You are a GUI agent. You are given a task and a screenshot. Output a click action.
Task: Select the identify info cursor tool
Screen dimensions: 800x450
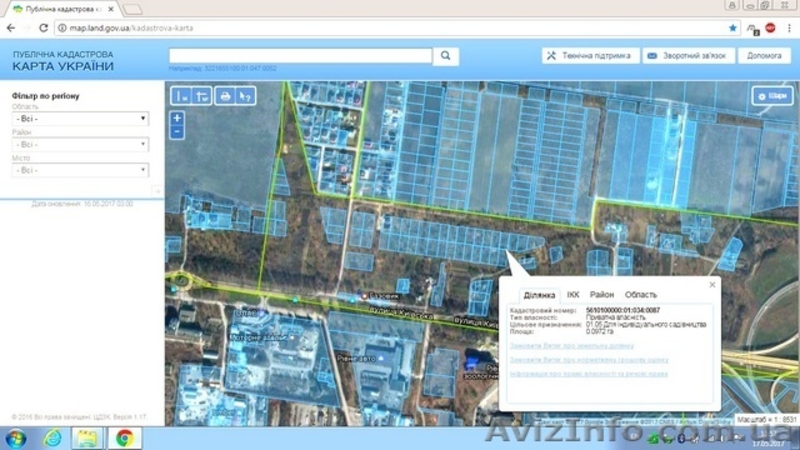pos(245,96)
